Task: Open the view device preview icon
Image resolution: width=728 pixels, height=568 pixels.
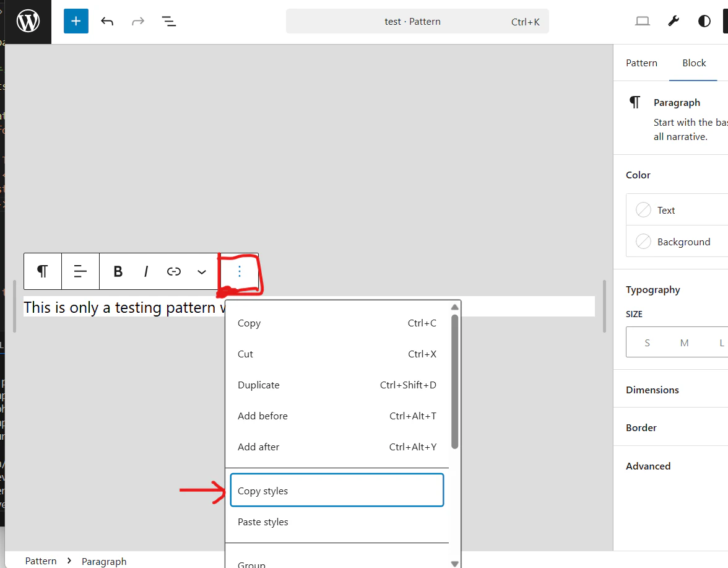Action: point(643,21)
